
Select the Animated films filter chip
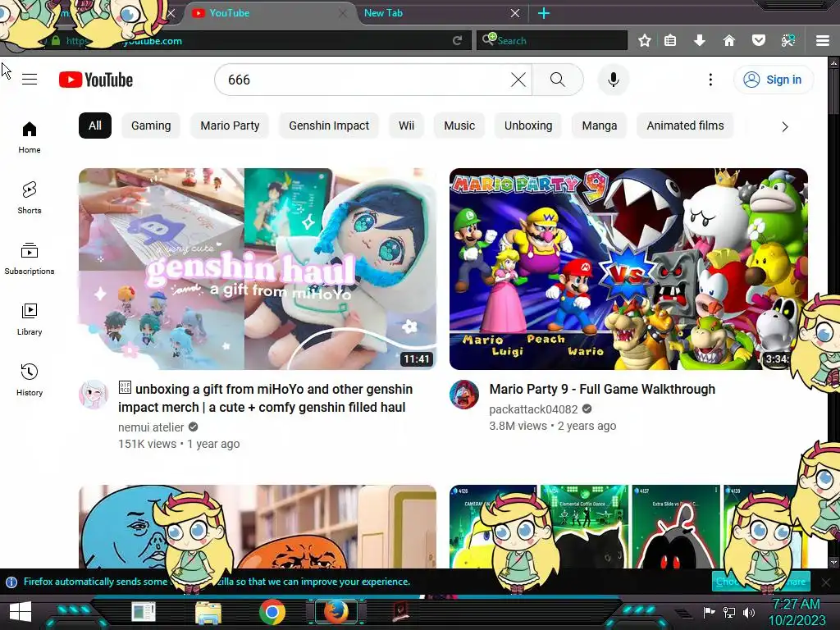[x=685, y=126]
